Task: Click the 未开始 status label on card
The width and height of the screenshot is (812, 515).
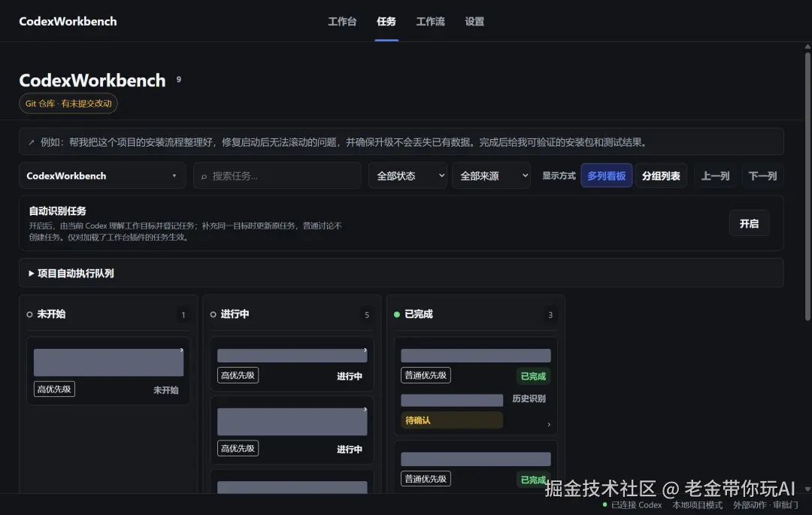Action: click(x=165, y=389)
